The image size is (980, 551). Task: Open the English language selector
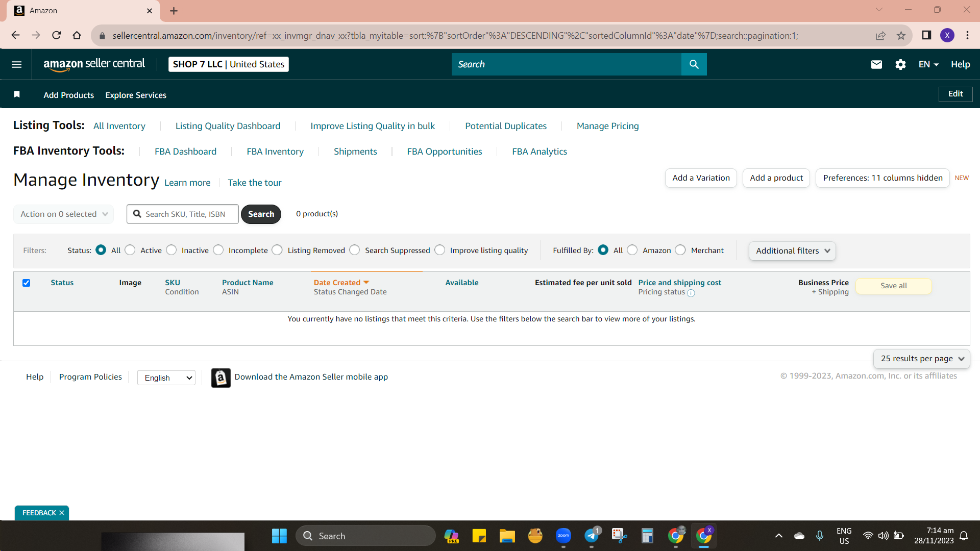pos(166,378)
